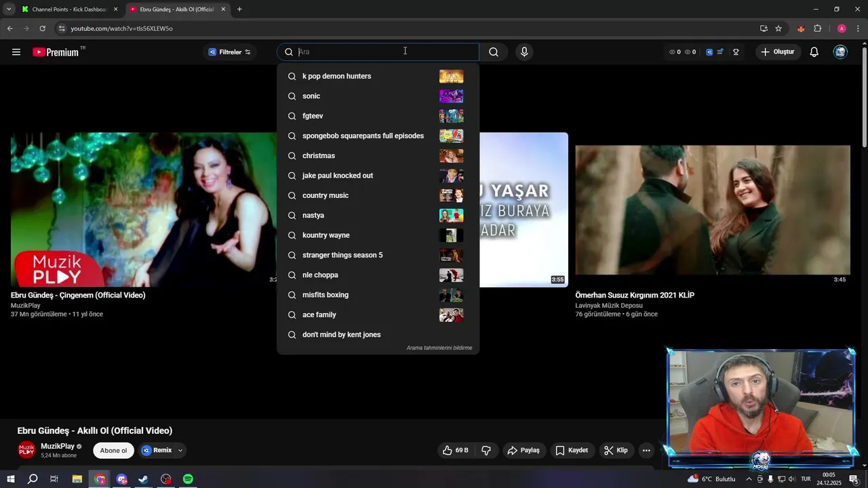Save the video with Kaydet

(572, 450)
